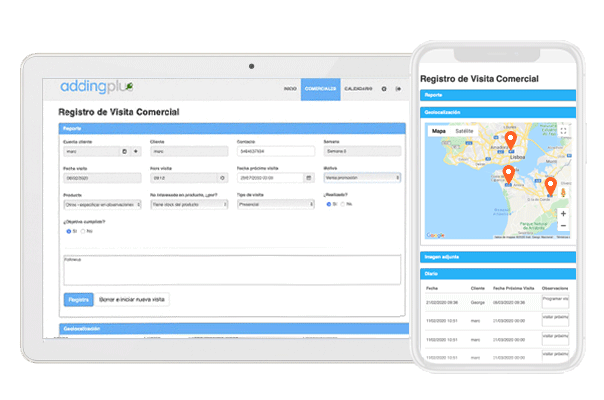Click the plus icon beside Cuenta cliente field
The image size is (604, 400).
pos(136,151)
